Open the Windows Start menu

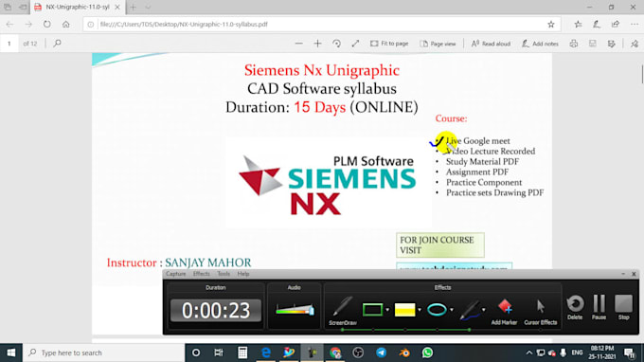point(11,353)
